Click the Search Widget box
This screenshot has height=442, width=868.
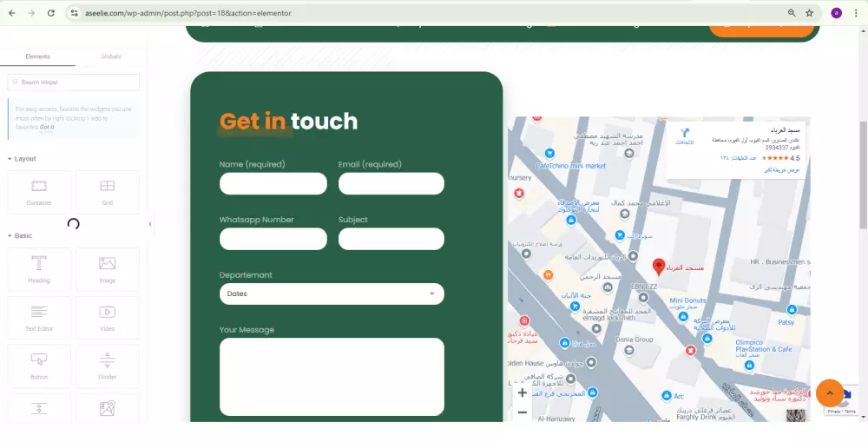[x=73, y=82]
